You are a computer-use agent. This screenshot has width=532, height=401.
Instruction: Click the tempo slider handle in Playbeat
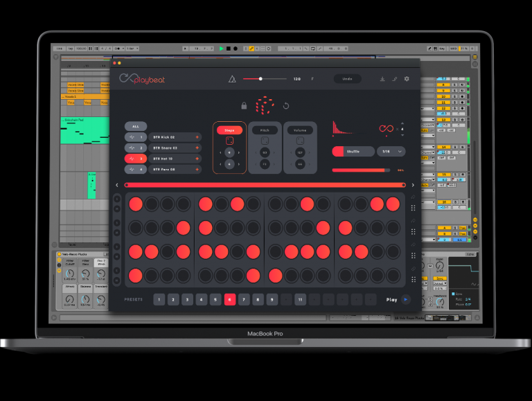click(x=260, y=79)
